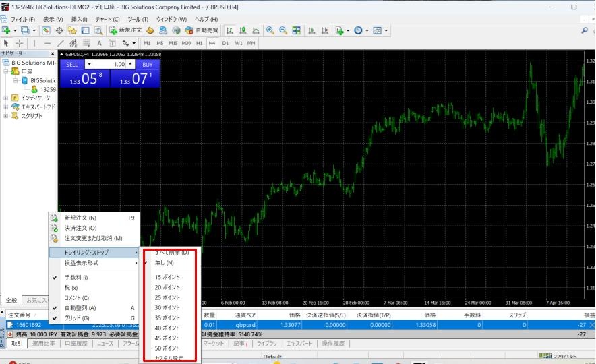Click the zoom out magnifier icon

click(x=283, y=30)
